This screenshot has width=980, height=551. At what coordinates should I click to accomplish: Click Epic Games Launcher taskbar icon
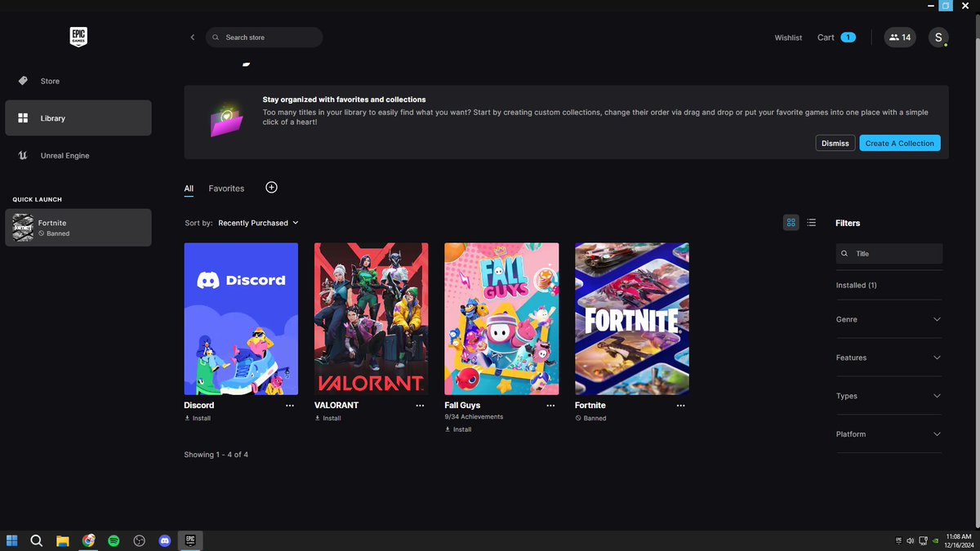pos(190,540)
